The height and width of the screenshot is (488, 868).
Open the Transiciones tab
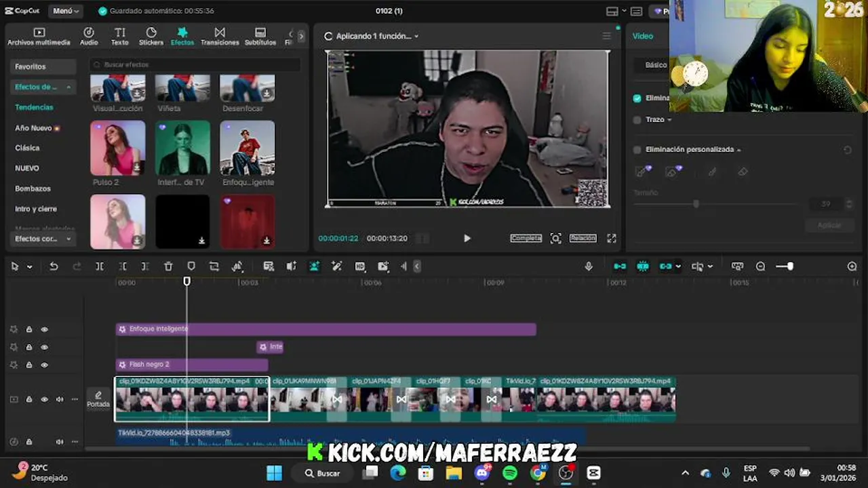pos(220,36)
